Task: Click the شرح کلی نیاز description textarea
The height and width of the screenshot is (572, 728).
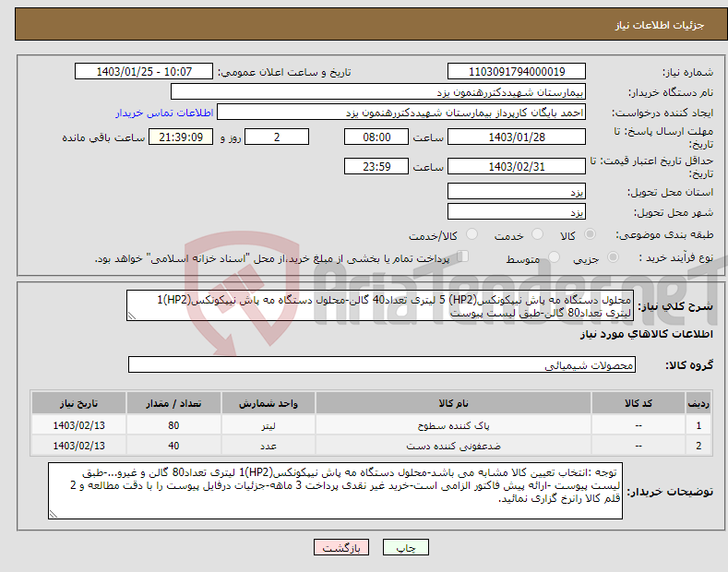Action: (380, 305)
